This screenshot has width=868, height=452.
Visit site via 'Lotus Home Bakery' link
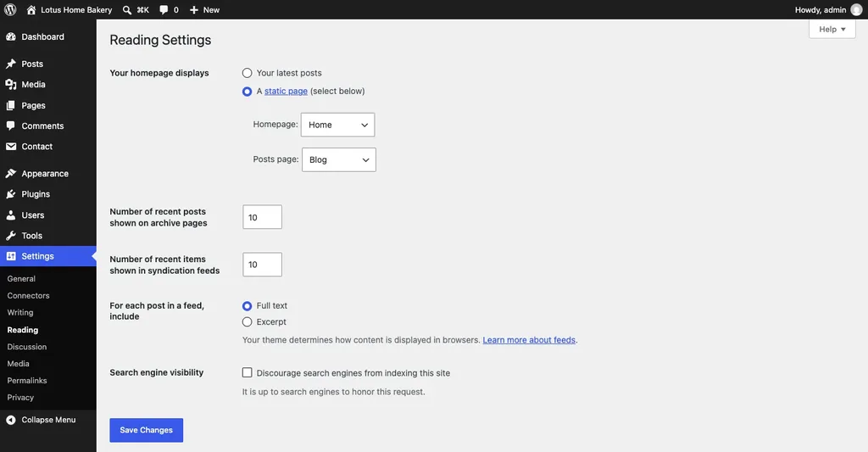point(76,10)
